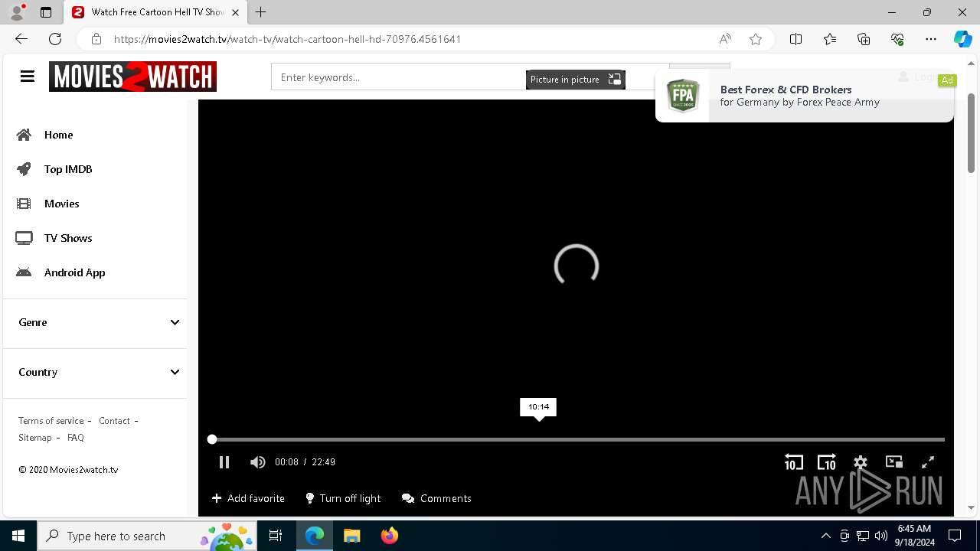Toggle picture-in-picture in player controls
Image resolution: width=980 pixels, height=551 pixels.
tap(894, 461)
